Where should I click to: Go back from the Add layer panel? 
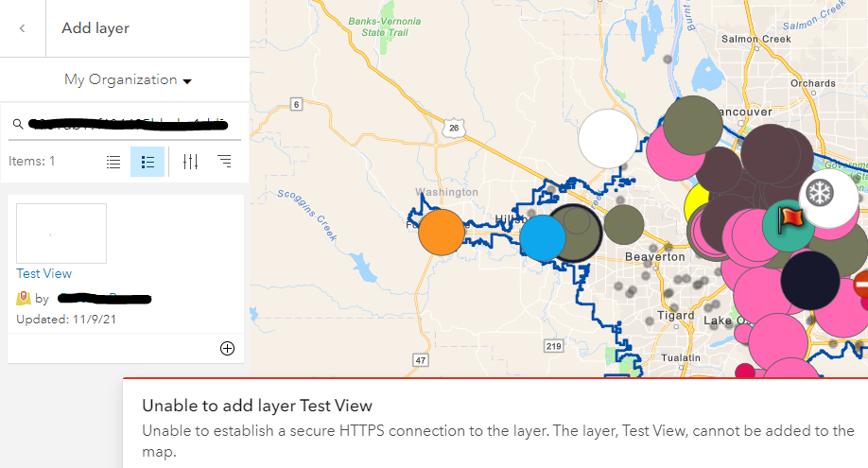tap(22, 28)
